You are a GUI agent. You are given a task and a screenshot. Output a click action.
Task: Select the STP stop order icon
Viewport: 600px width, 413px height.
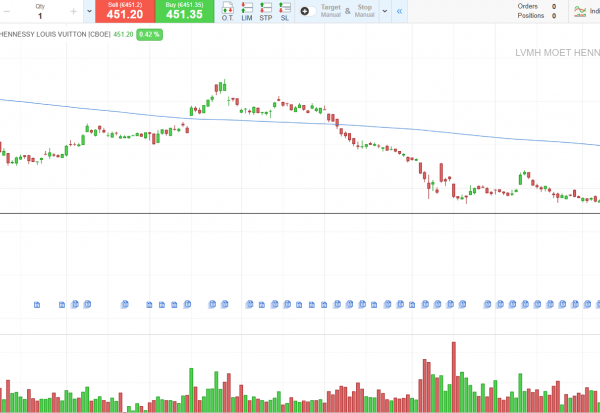265,12
